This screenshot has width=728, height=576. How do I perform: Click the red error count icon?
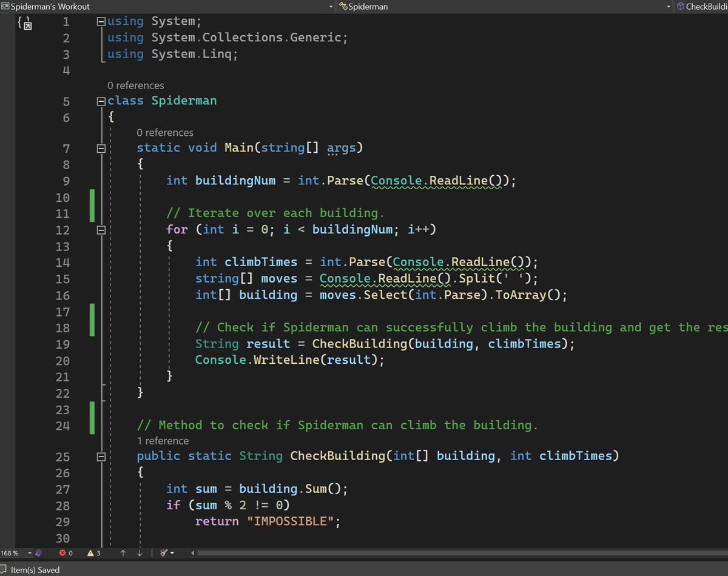point(63,553)
